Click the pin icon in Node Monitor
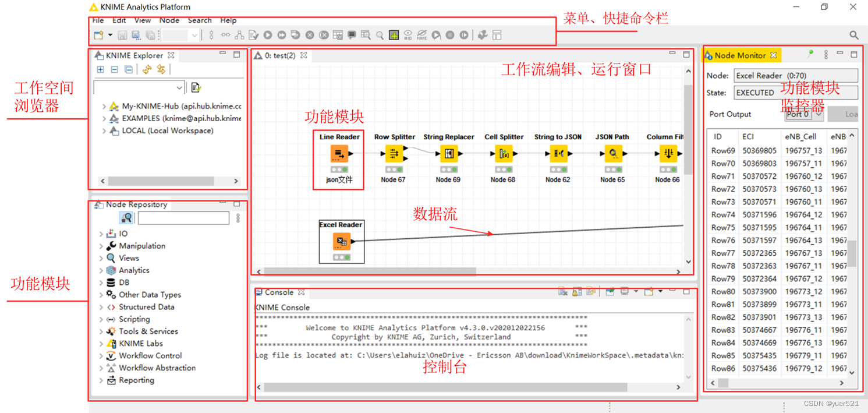Viewport: 868px width, 413px height. 810,55
